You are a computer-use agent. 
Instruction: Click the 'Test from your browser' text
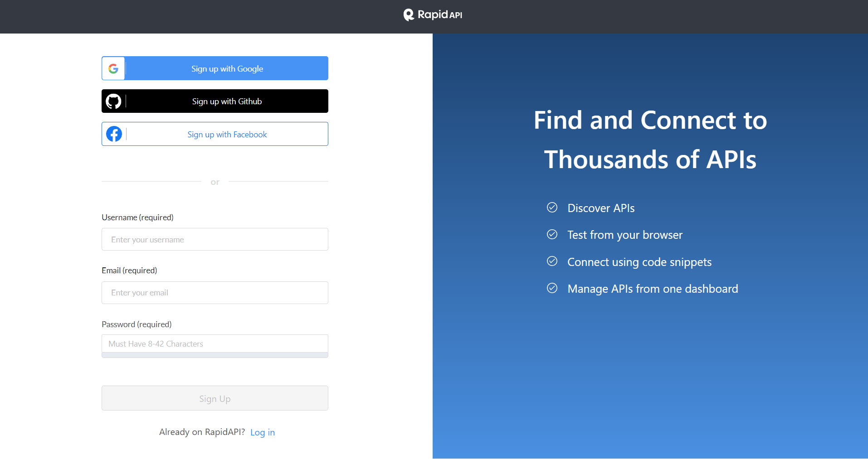[625, 235]
